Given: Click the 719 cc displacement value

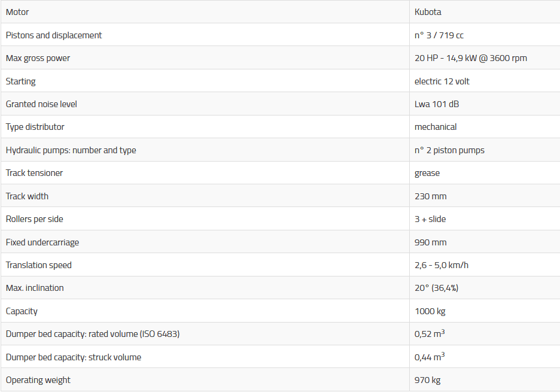Looking at the screenshot, I should (439, 35).
